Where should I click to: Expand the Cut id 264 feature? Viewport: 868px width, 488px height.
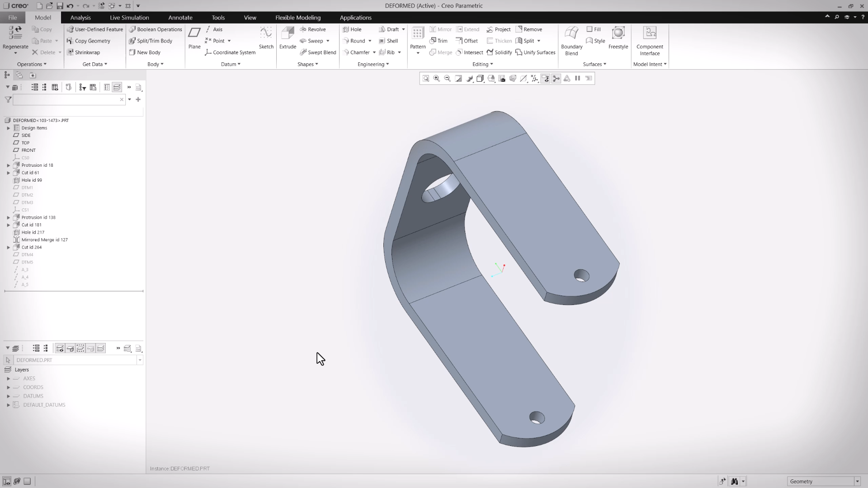[x=8, y=247]
